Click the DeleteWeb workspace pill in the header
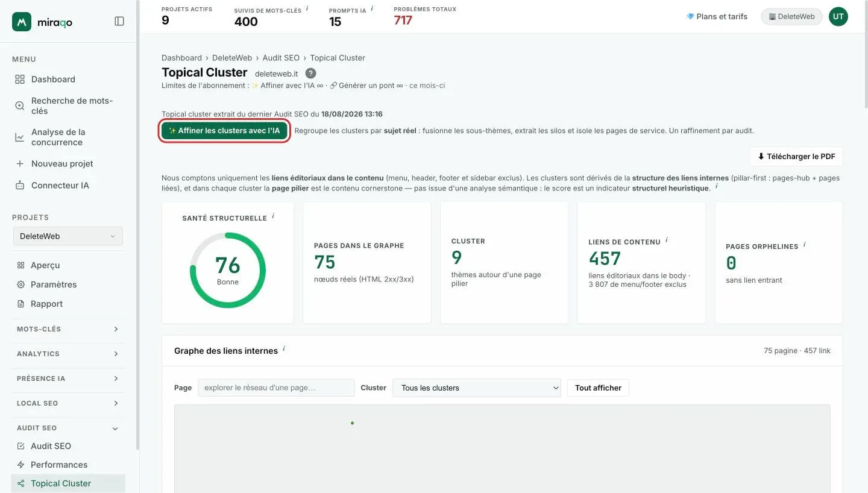The width and height of the screenshot is (868, 493). click(791, 17)
